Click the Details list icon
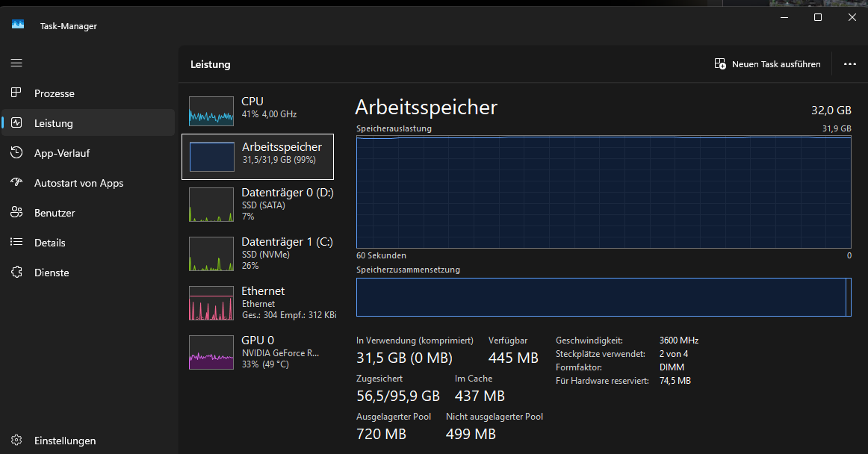The image size is (868, 454). (x=16, y=242)
